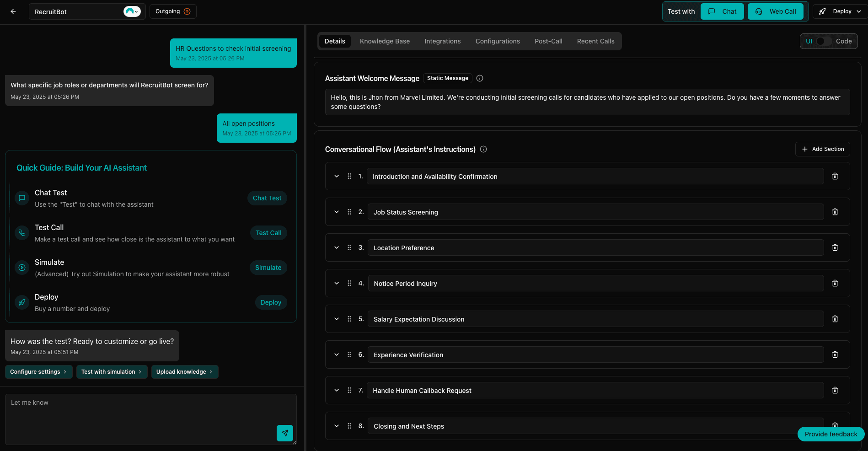The height and width of the screenshot is (451, 868).
Task: Click the Add Section button
Action: [x=822, y=149]
